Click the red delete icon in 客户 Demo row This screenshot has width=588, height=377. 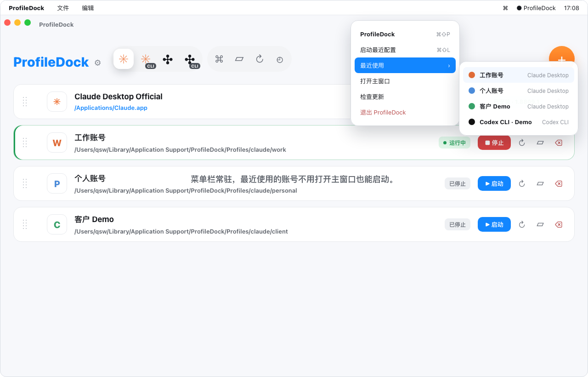pyautogui.click(x=559, y=224)
